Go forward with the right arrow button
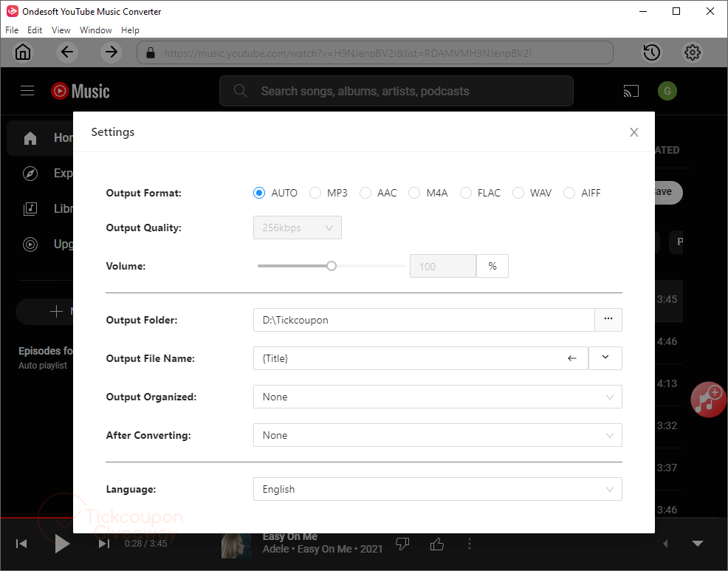Image resolution: width=728 pixels, height=571 pixels. tap(111, 52)
